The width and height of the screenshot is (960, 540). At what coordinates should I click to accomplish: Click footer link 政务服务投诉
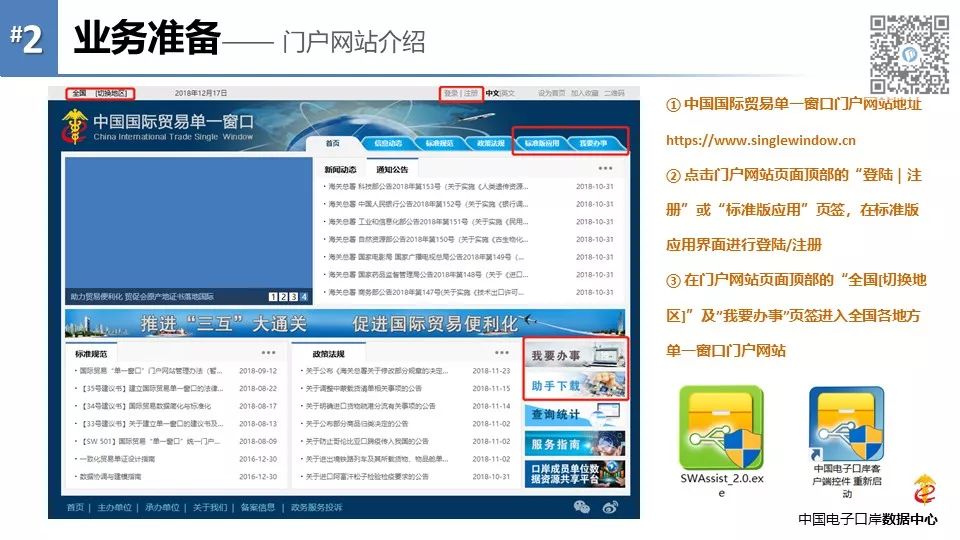(317, 507)
